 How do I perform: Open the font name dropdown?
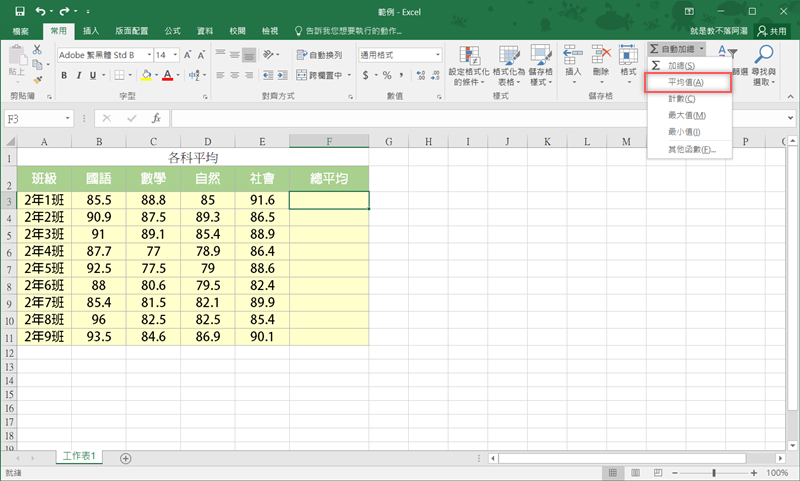click(x=148, y=55)
